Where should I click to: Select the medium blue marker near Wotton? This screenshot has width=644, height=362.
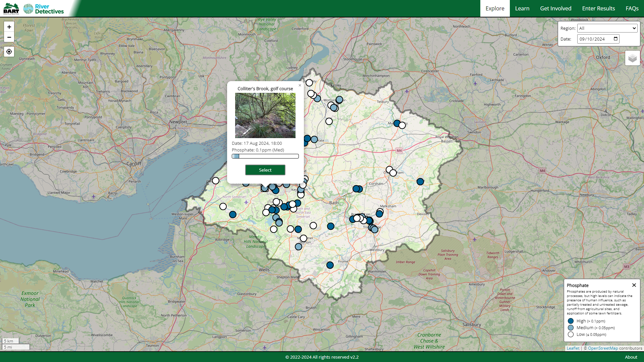[x=339, y=100]
